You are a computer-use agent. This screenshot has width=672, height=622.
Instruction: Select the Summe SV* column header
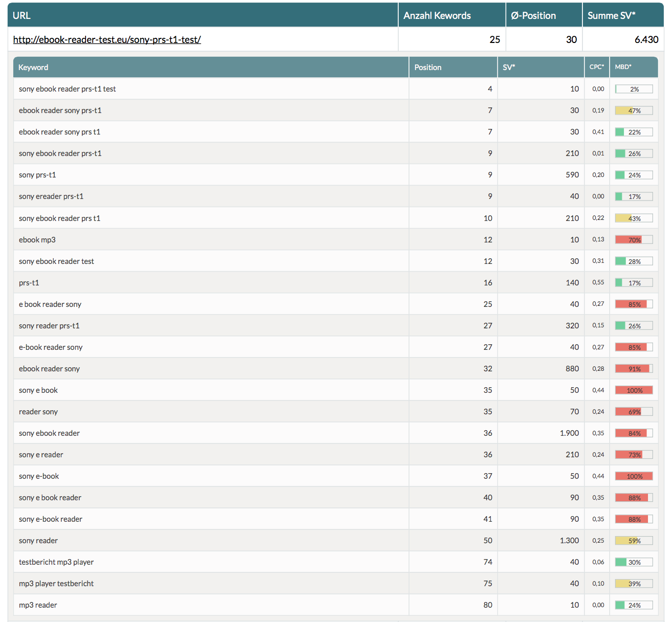coord(623,15)
